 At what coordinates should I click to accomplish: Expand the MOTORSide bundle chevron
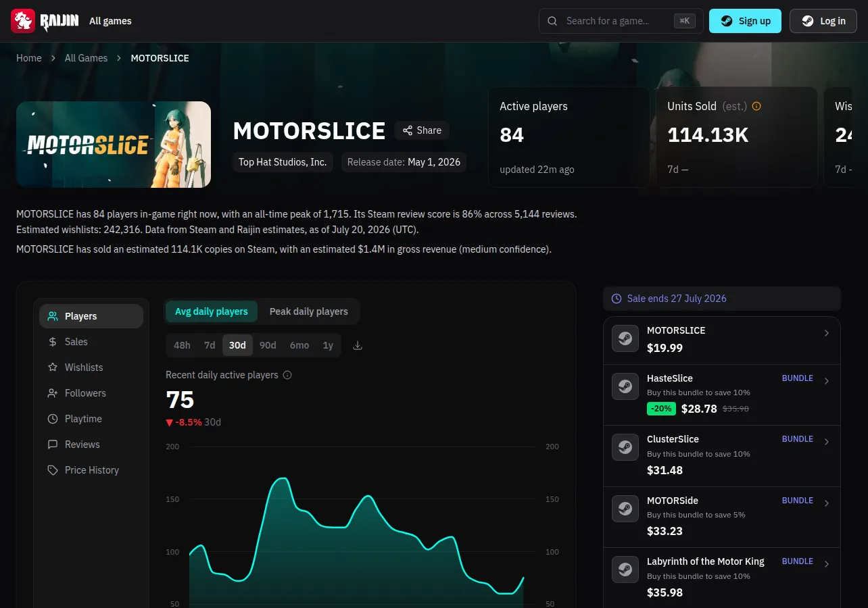(827, 503)
